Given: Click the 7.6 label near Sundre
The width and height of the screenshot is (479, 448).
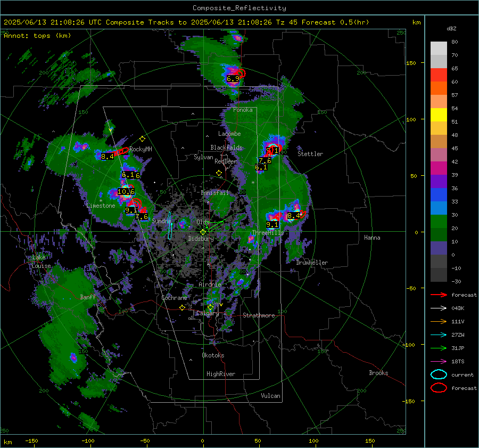Looking at the screenshot, I should click(x=142, y=217).
